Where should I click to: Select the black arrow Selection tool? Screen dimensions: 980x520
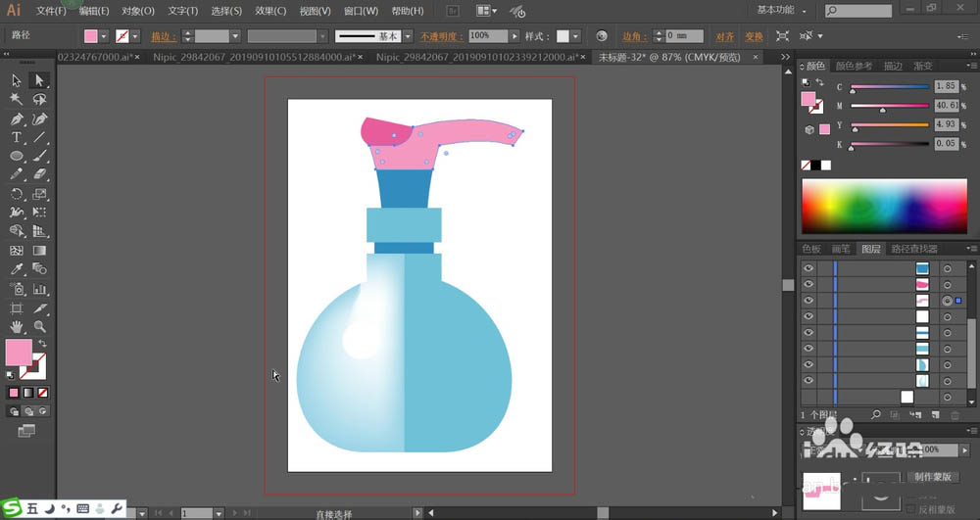[17, 80]
